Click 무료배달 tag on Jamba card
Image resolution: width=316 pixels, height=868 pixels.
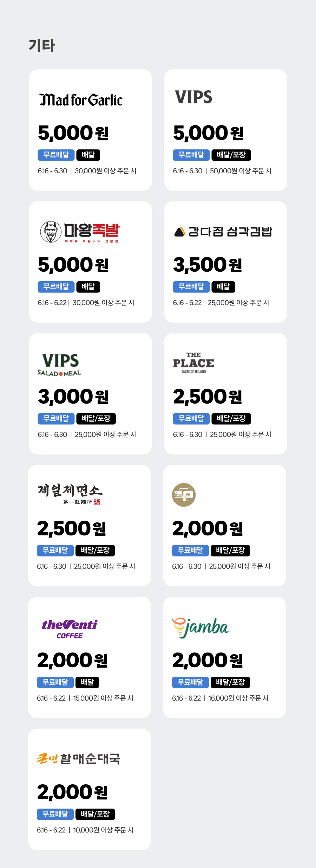click(190, 682)
